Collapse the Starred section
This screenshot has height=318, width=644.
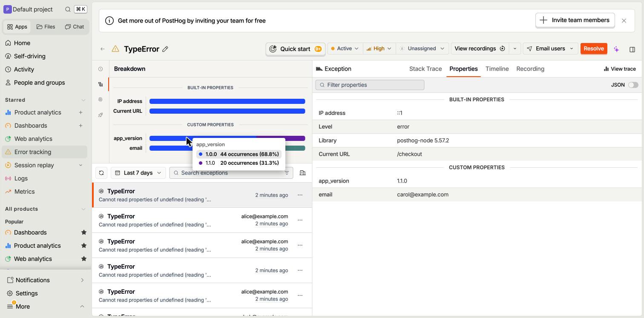coord(83,100)
